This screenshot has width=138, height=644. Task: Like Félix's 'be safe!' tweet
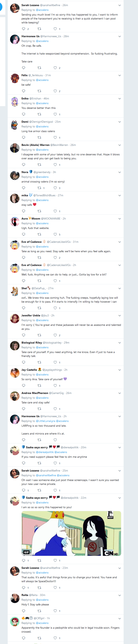(x=55, y=91)
